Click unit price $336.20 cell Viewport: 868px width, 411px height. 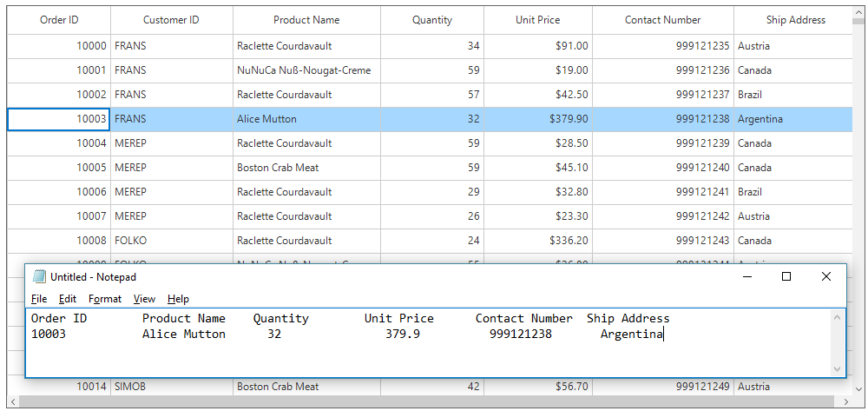point(538,241)
